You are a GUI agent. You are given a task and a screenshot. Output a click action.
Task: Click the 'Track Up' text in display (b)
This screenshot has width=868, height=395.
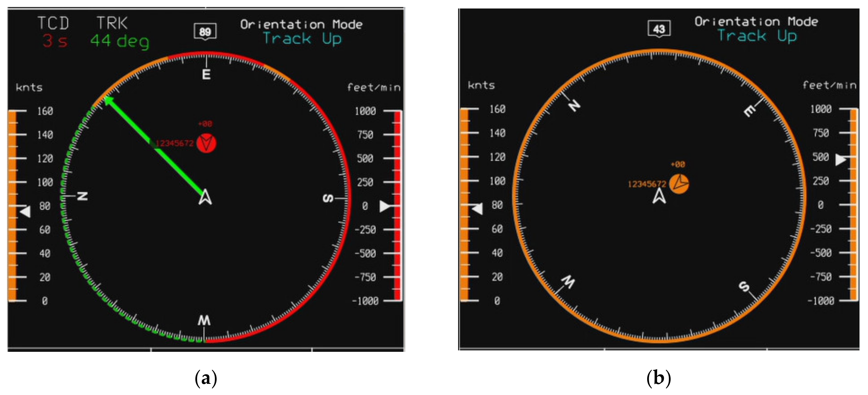[757, 36]
